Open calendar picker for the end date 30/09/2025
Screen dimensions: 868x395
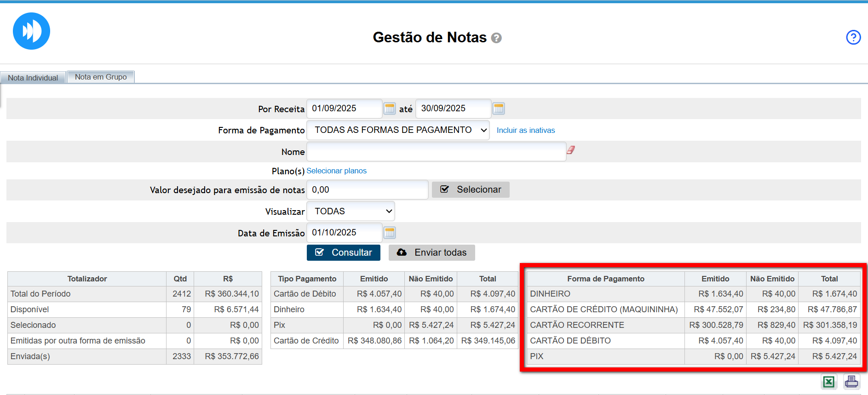click(499, 109)
